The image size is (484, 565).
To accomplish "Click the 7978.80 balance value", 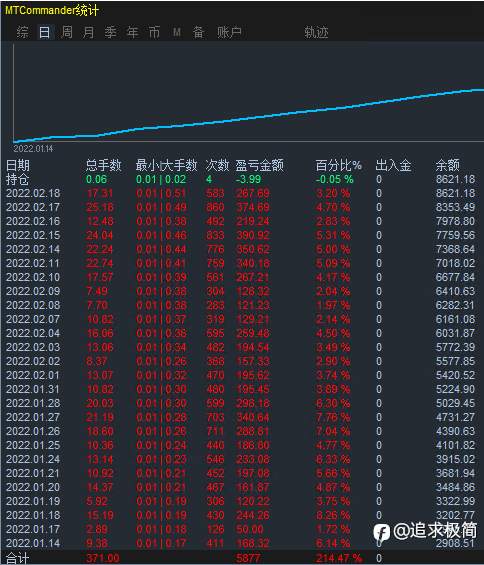I will coord(455,222).
